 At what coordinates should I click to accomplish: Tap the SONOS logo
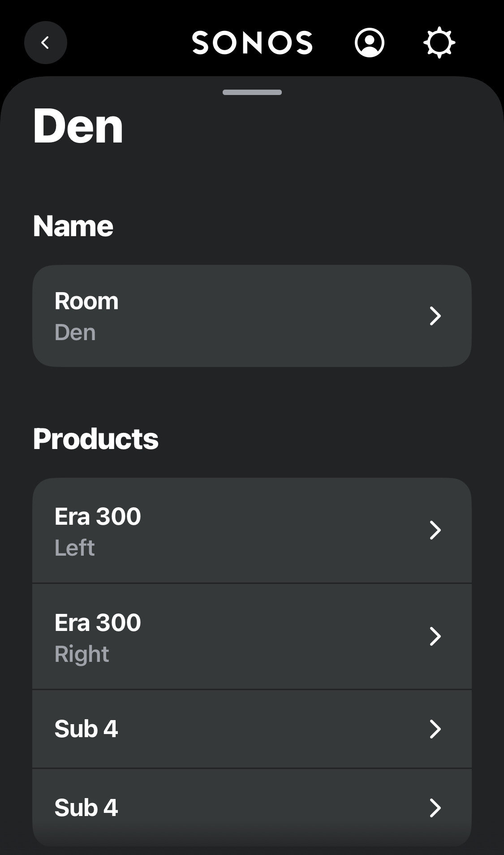252,43
